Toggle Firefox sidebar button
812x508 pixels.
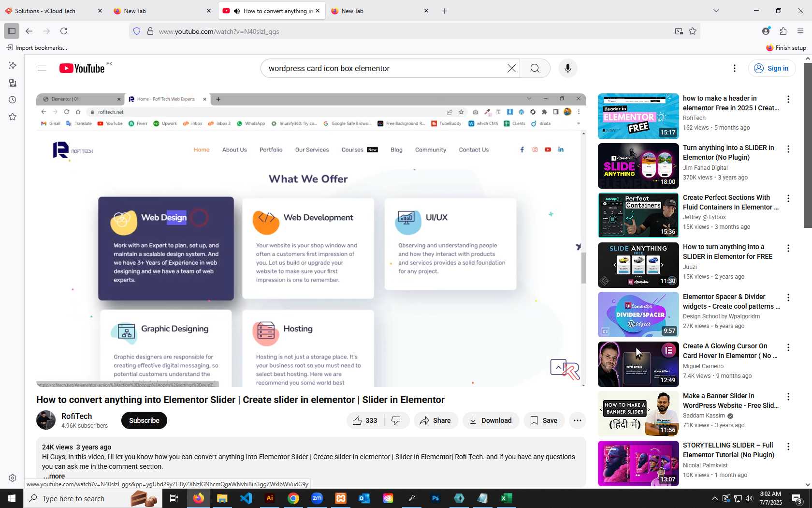click(12, 31)
